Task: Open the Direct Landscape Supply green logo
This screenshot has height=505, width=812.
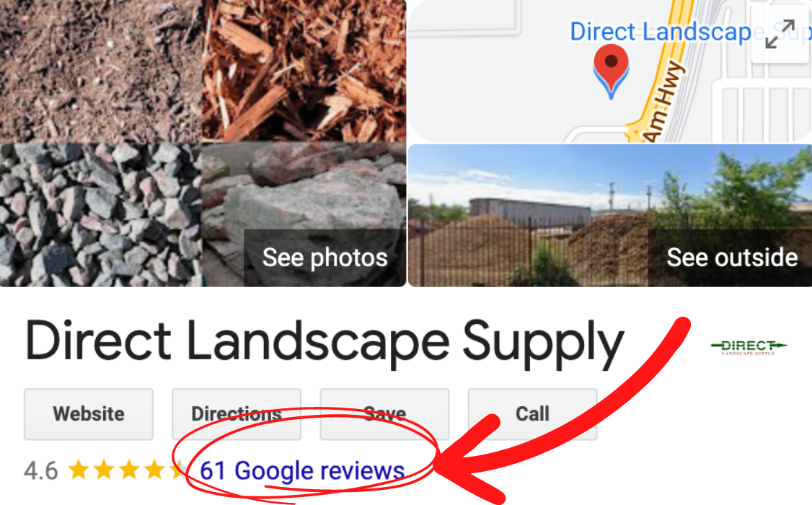Action: tap(749, 347)
